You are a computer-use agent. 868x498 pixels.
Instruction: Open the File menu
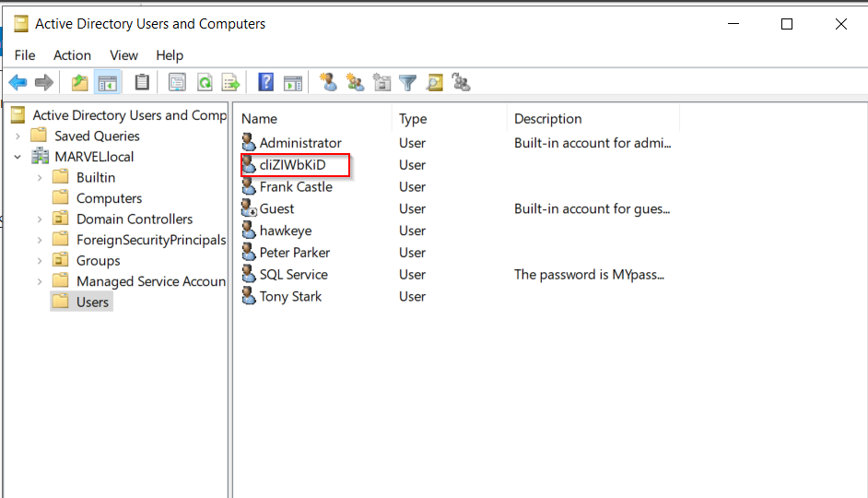click(x=25, y=55)
